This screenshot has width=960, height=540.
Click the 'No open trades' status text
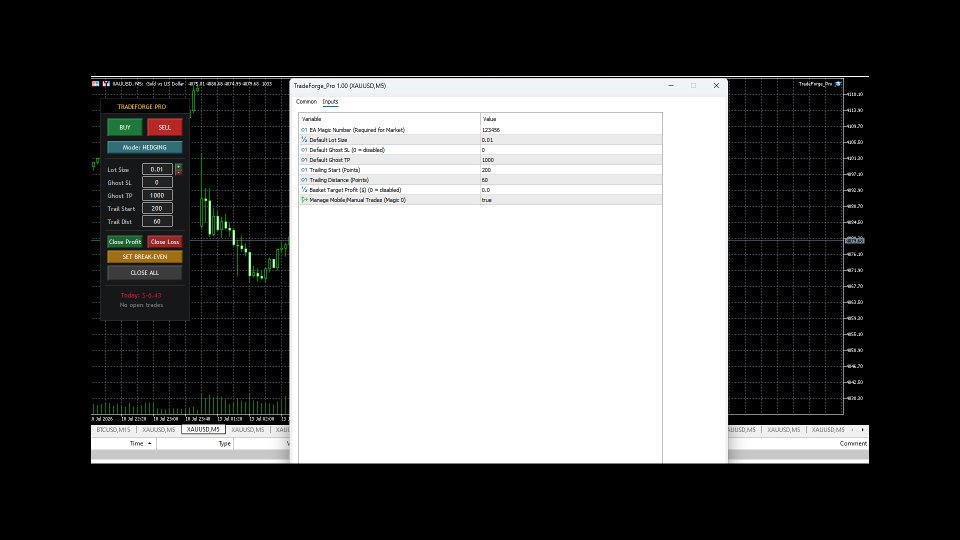[141, 305]
